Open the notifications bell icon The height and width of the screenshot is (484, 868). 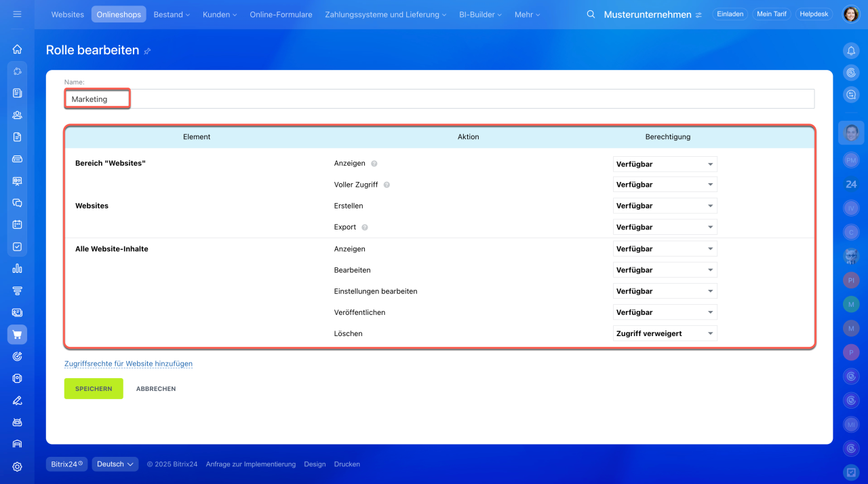click(851, 50)
